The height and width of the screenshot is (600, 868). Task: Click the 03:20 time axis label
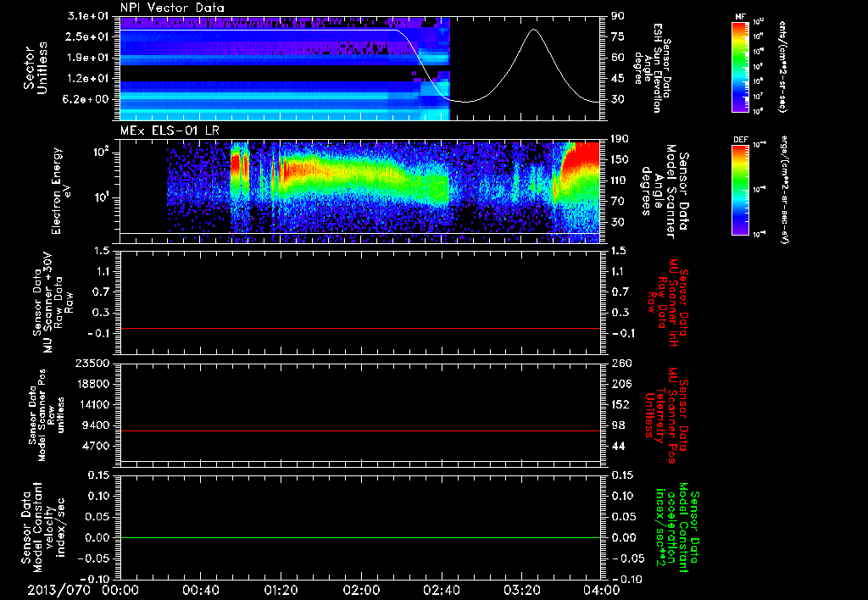click(521, 590)
